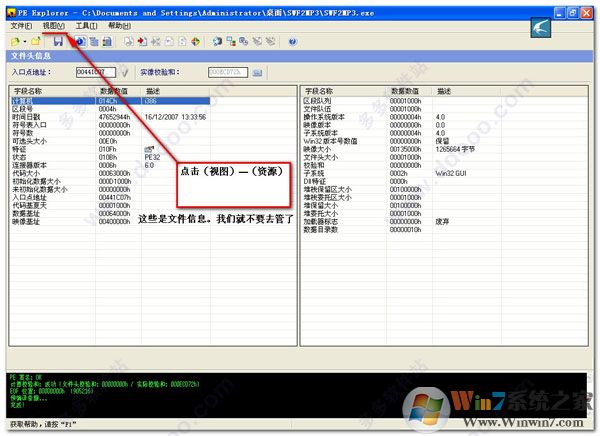600x436 pixels.
Task: Select the 特征 row
Action: pyautogui.click(x=110, y=149)
